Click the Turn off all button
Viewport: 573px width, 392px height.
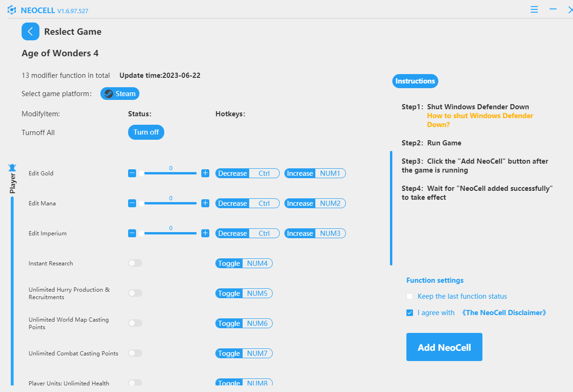pos(146,132)
